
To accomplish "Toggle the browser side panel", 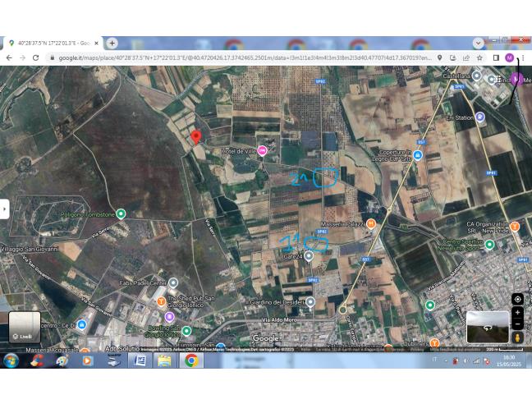I will pos(495,57).
